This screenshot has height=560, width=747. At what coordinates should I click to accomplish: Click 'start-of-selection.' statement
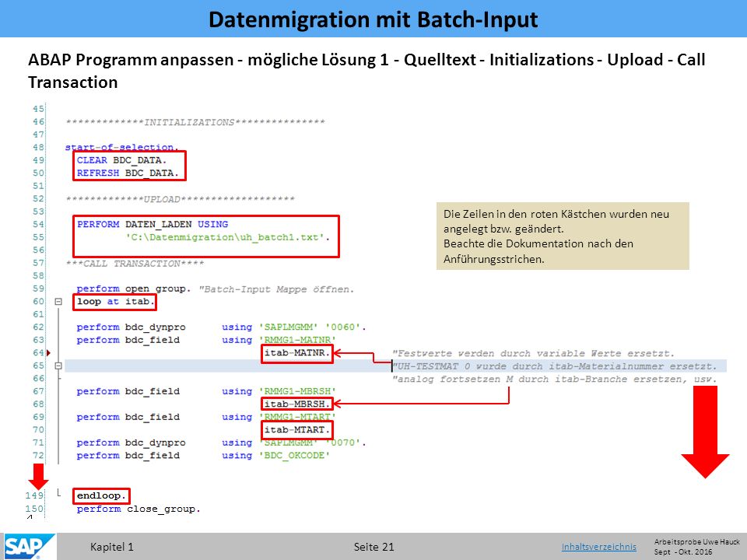[x=122, y=147]
